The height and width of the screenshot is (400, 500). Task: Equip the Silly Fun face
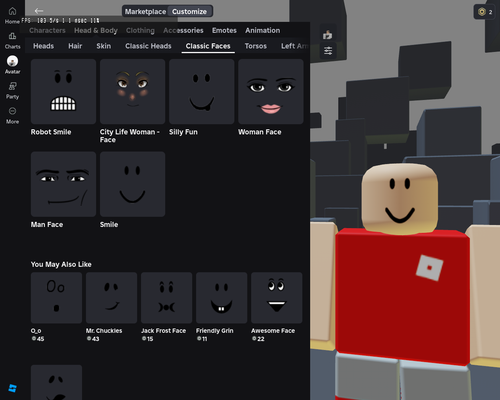coord(202,92)
